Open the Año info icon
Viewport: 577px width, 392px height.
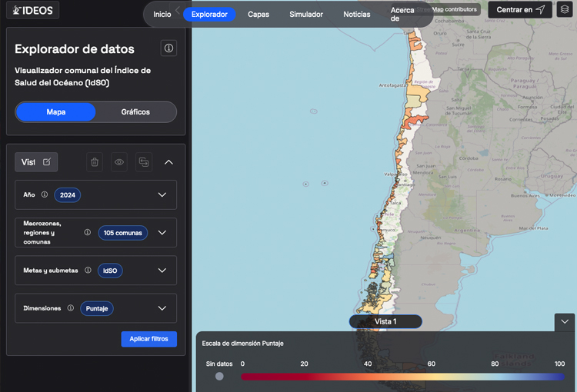[45, 194]
